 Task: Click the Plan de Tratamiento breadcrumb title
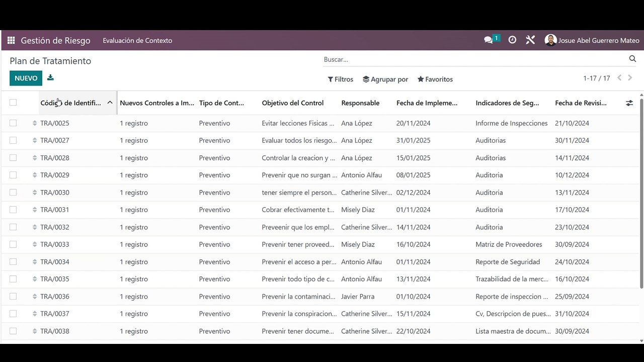coord(50,61)
